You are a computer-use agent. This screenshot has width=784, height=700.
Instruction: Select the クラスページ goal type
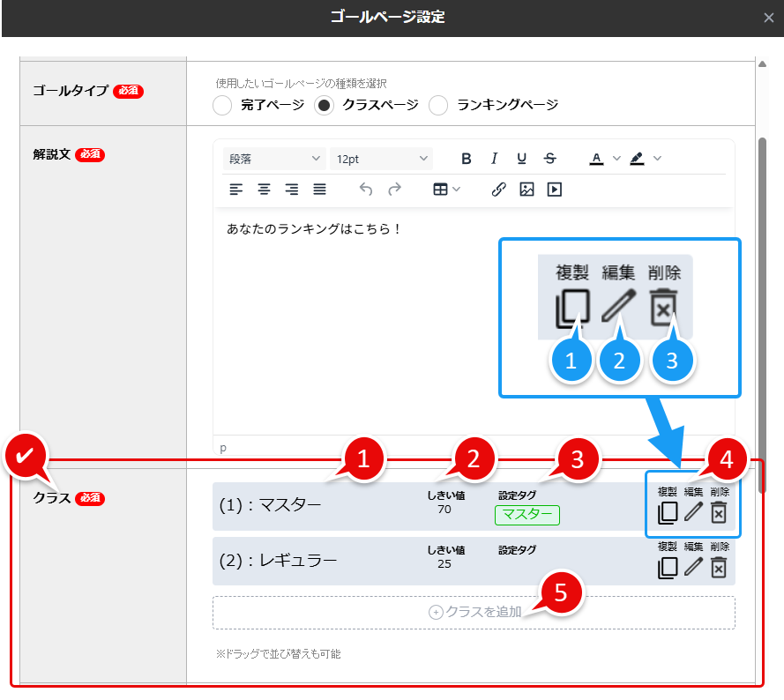click(325, 105)
